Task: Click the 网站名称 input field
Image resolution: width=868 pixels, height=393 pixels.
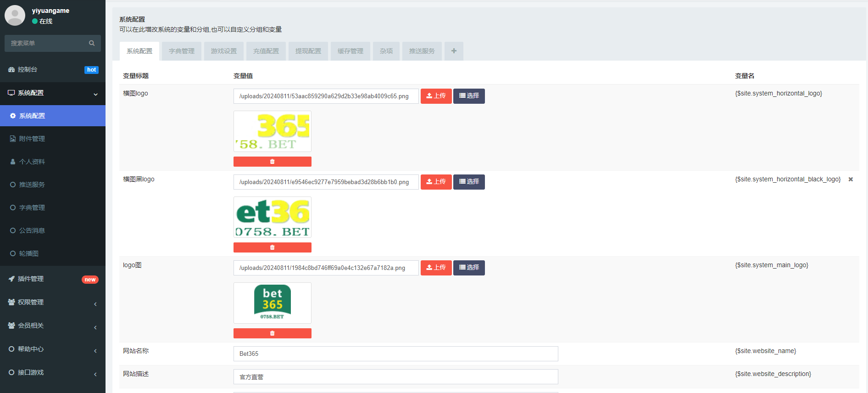Action: (395, 354)
